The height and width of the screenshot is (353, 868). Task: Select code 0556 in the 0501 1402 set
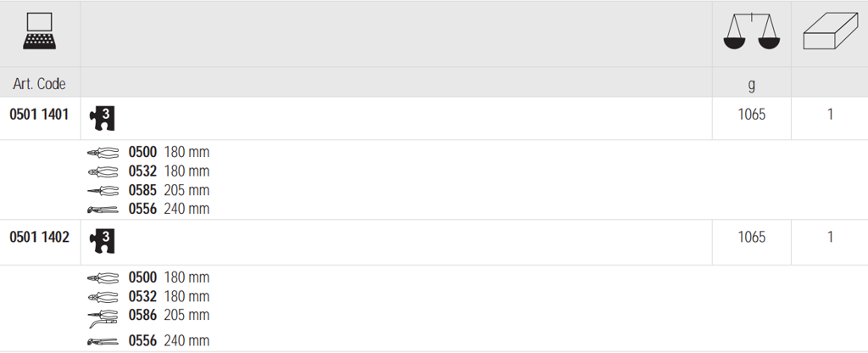pos(142,341)
